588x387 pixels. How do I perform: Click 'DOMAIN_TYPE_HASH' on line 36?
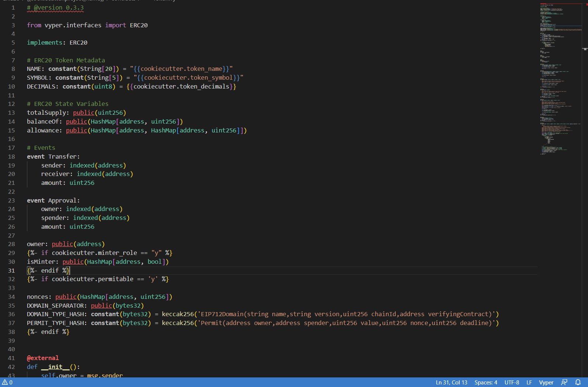55,314
